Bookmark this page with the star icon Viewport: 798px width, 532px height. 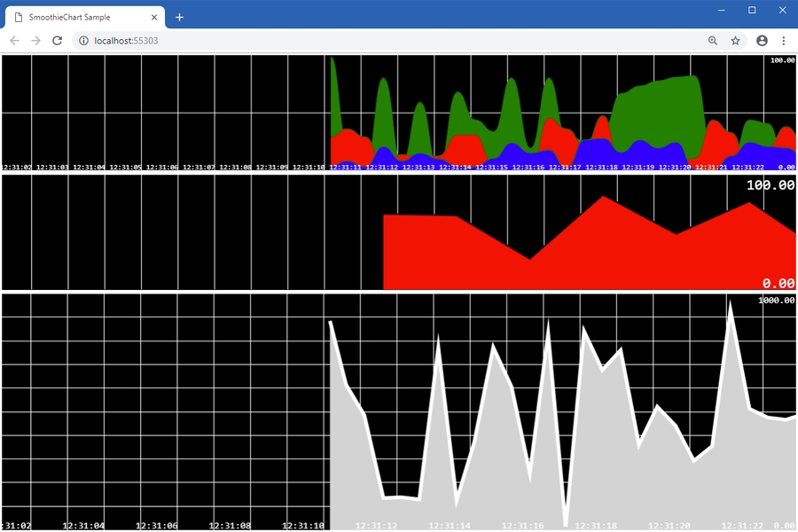(735, 41)
